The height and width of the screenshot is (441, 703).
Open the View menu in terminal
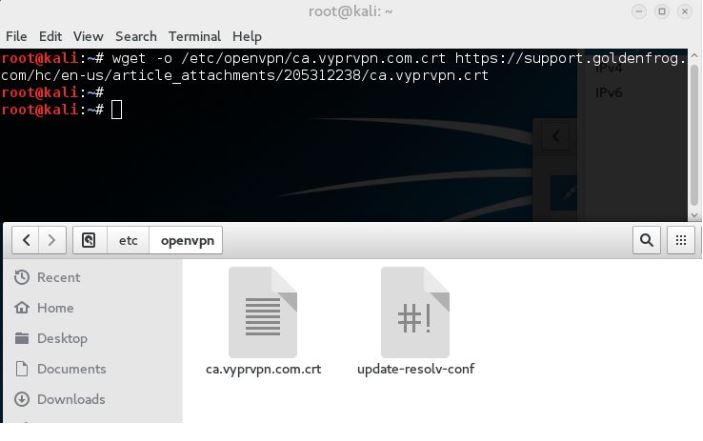pos(88,36)
